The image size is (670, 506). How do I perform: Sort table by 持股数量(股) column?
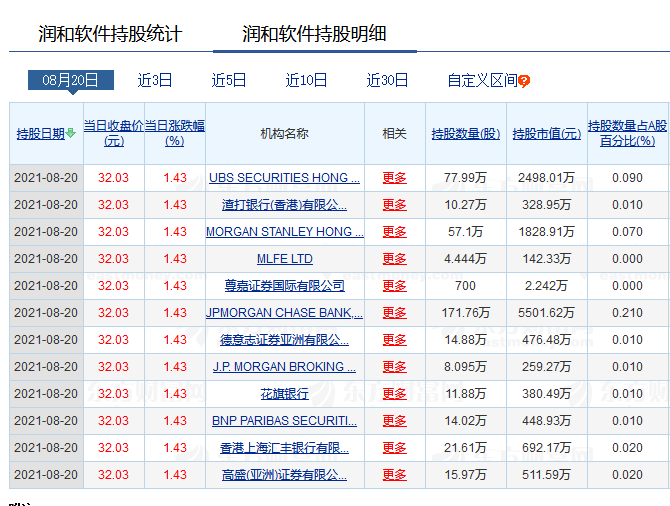click(466, 134)
